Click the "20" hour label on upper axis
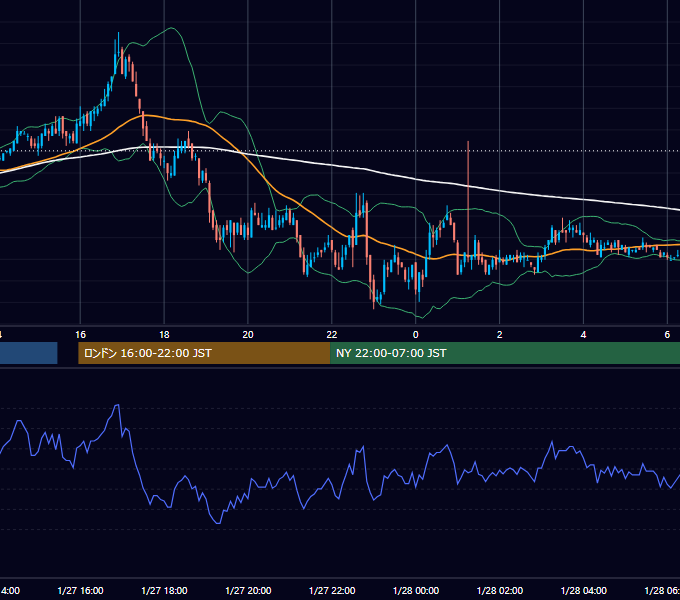 248,335
